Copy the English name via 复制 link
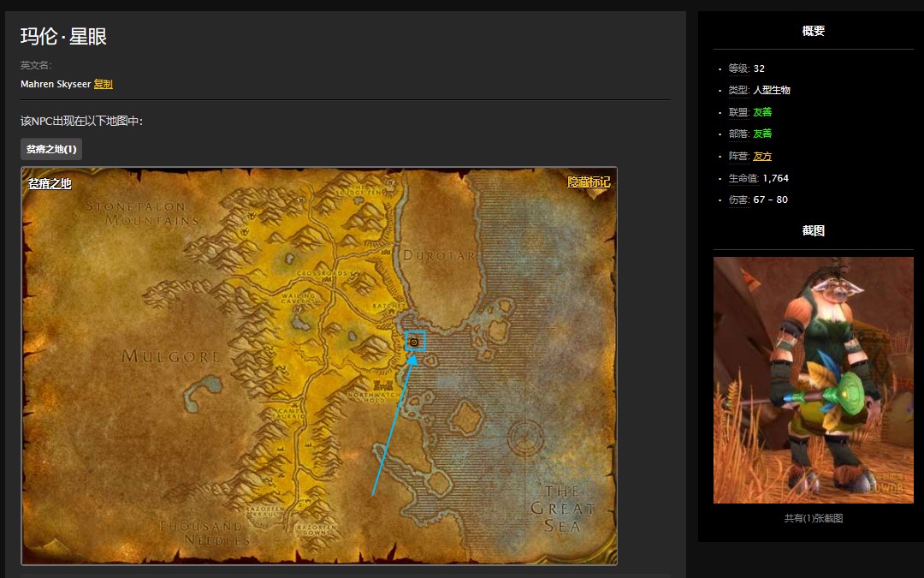Image resolution: width=924 pixels, height=578 pixels. [103, 84]
